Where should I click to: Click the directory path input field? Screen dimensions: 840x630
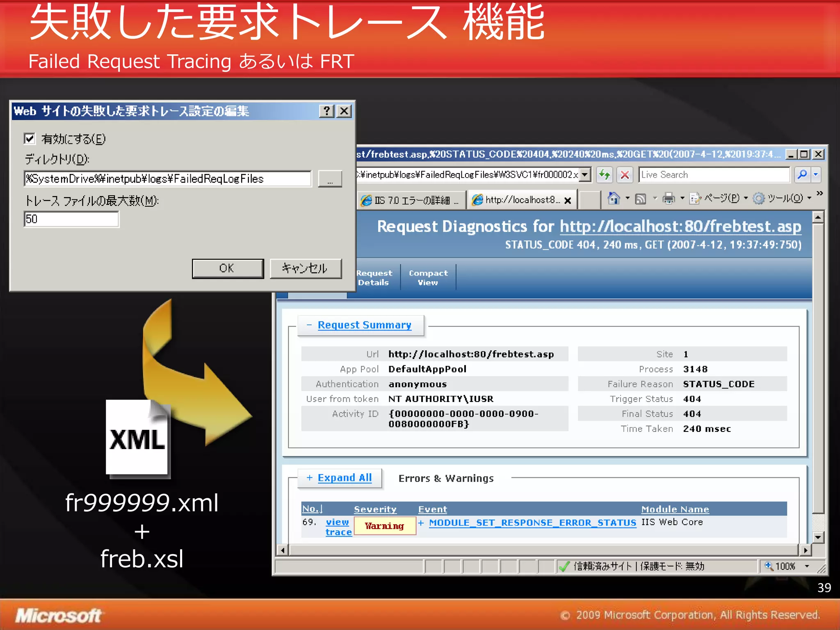(168, 179)
